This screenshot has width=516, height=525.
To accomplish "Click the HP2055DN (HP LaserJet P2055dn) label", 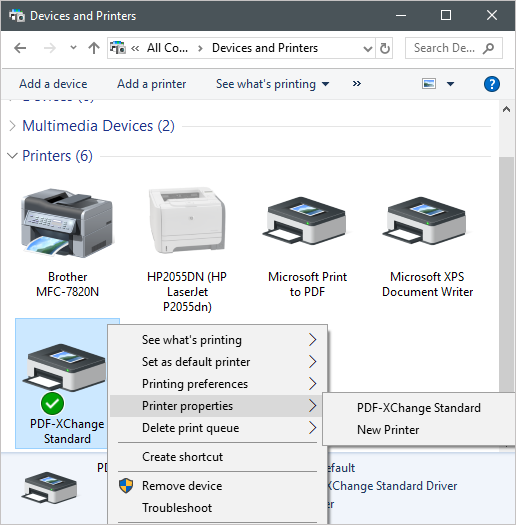I will [x=187, y=292].
